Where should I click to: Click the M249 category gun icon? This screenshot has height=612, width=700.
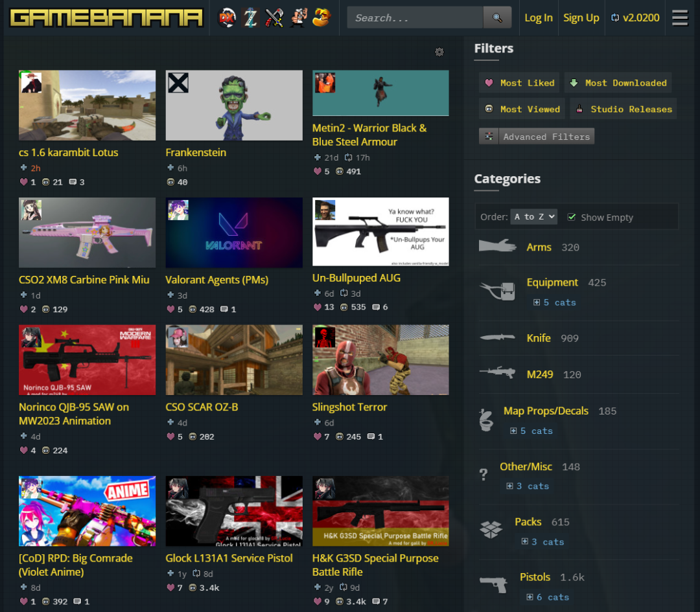coord(497,372)
